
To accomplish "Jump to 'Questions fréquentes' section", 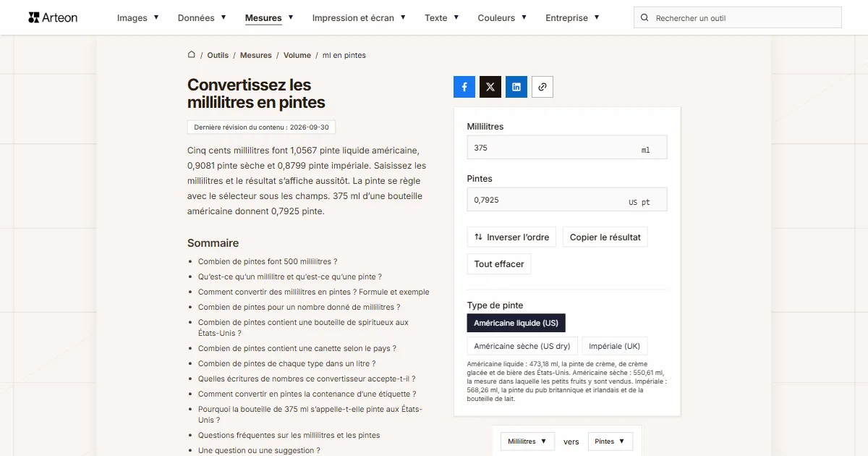I will click(289, 435).
